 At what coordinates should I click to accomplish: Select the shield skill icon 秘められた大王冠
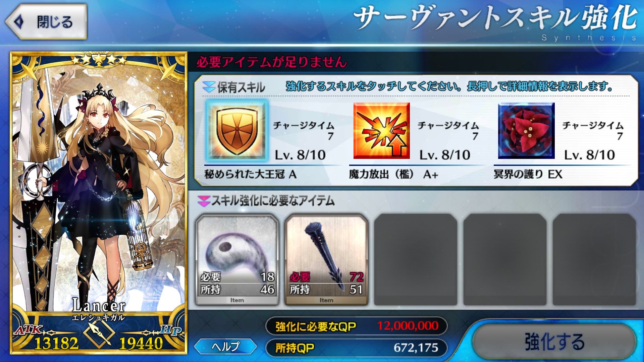[237, 131]
